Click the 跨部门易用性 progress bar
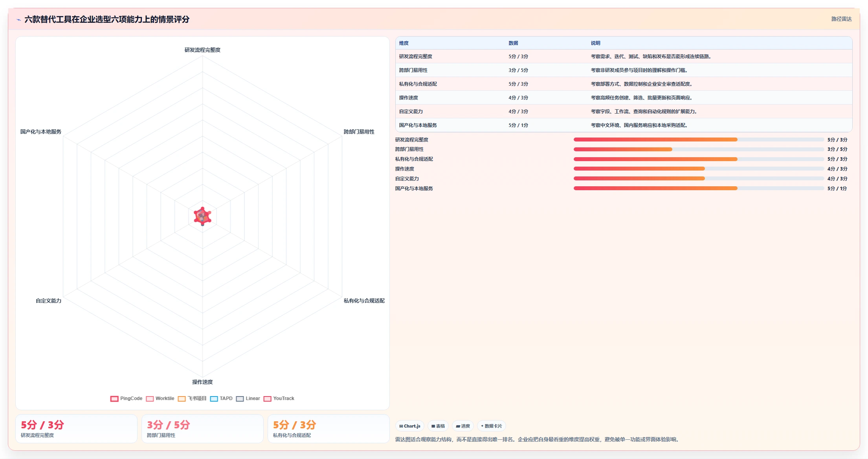 click(699, 149)
